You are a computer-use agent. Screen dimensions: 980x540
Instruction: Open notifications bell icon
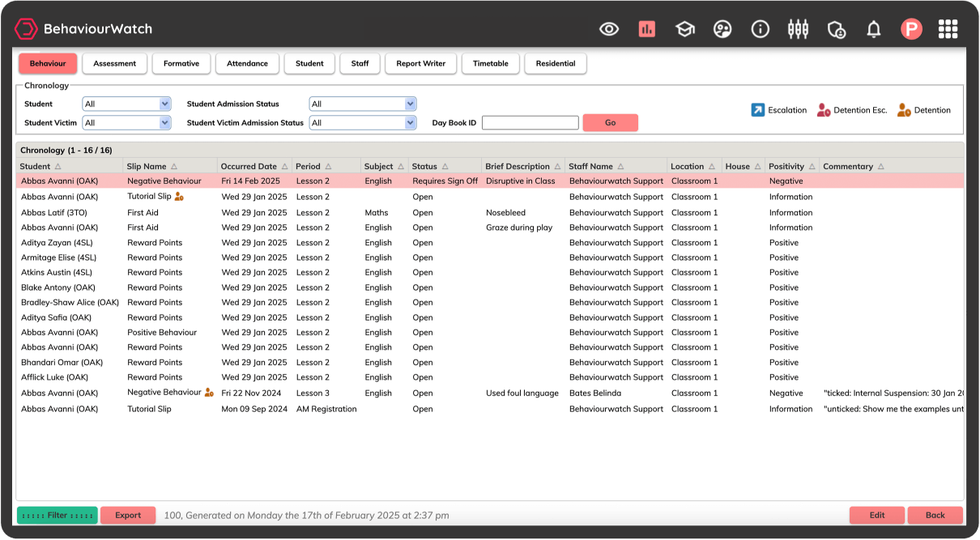[x=874, y=30]
